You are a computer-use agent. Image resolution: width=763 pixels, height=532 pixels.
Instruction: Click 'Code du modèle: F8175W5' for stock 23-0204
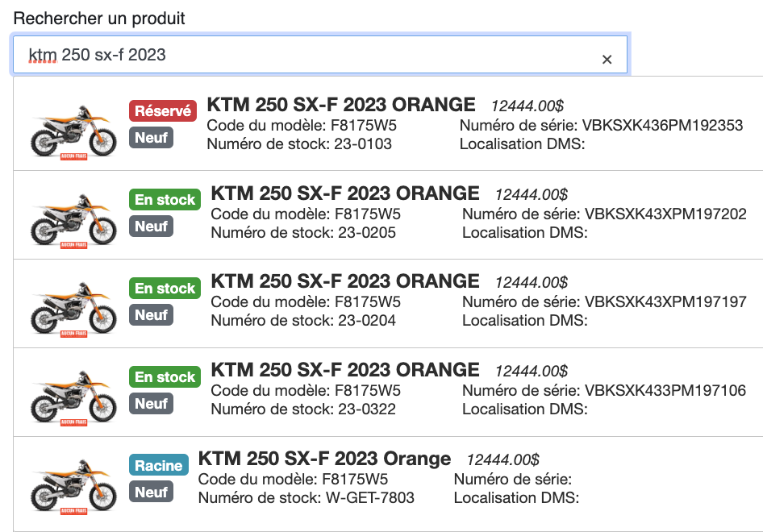[x=306, y=302]
